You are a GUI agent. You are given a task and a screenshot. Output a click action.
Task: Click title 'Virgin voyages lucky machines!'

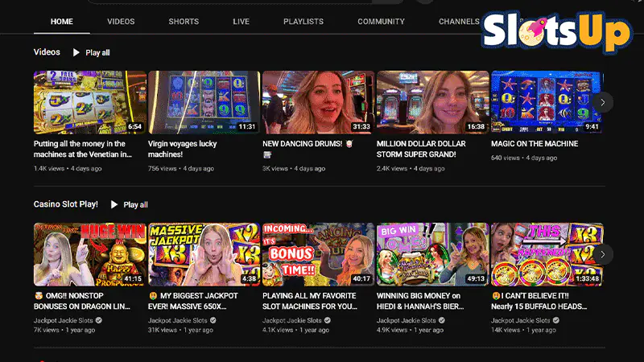click(x=183, y=149)
